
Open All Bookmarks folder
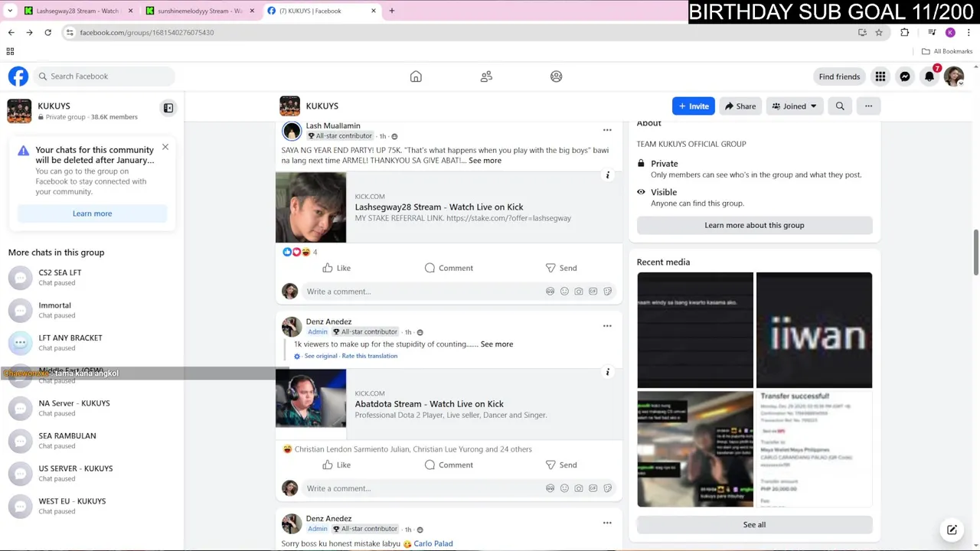947,51
